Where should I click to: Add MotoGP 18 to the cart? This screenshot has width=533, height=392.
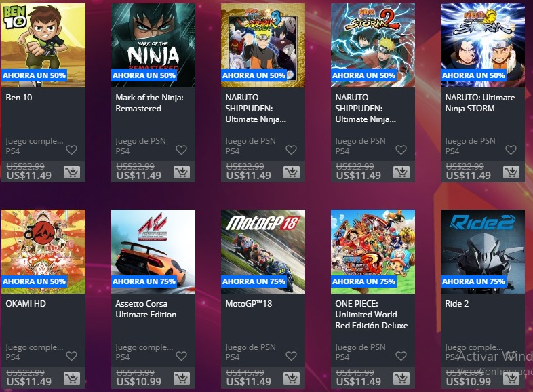click(x=292, y=378)
